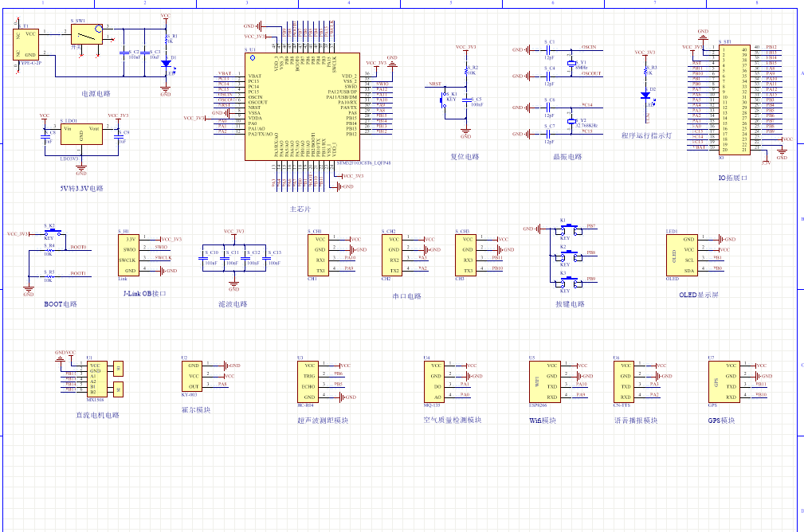Click the 晶振电路 caption
804x532 pixels.
click(567, 157)
